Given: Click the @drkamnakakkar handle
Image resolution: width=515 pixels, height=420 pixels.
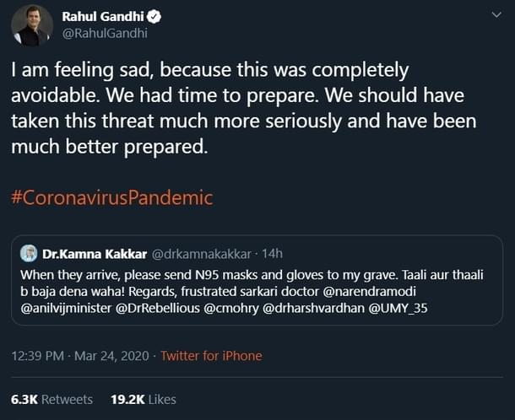Looking at the screenshot, I should [x=200, y=253].
